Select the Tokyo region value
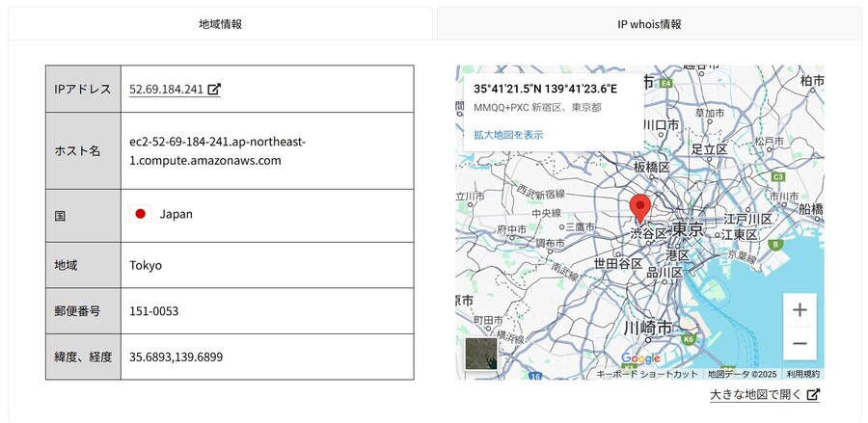This screenshot has width=868, height=423. (146, 265)
